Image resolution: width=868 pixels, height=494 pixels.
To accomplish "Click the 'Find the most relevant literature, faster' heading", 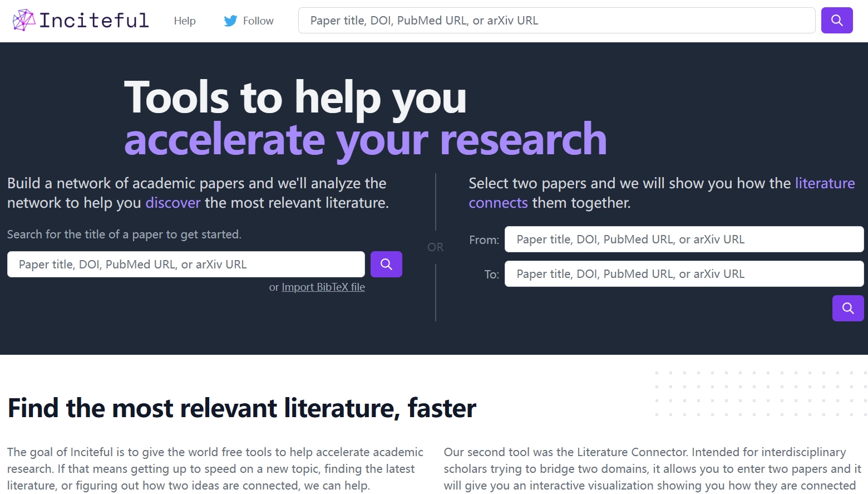I will coord(242,408).
